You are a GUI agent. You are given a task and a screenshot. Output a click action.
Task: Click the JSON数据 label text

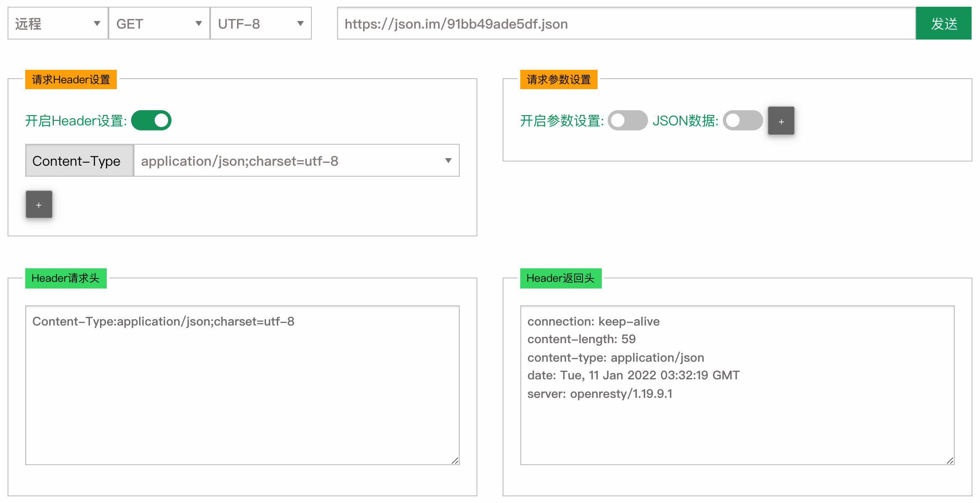pyautogui.click(x=685, y=121)
